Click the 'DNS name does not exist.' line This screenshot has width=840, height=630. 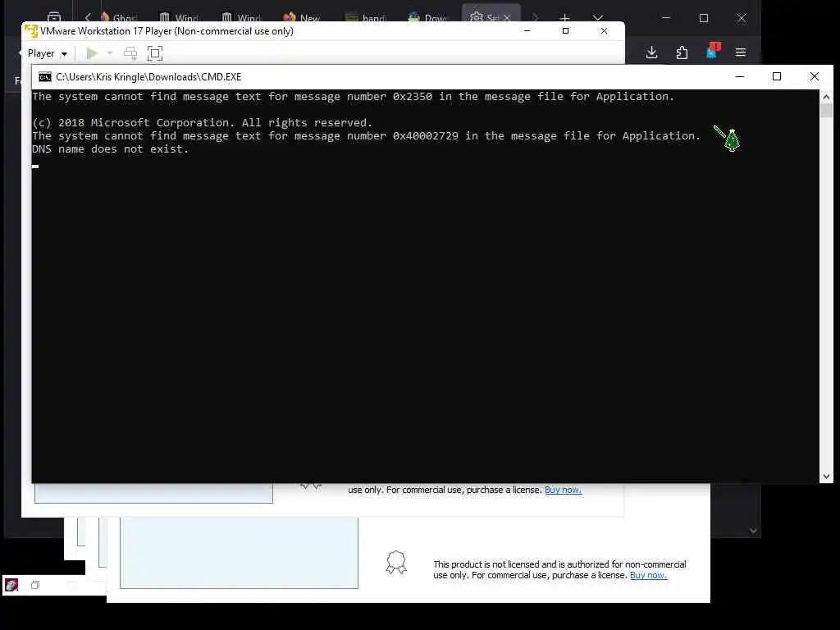click(x=111, y=149)
